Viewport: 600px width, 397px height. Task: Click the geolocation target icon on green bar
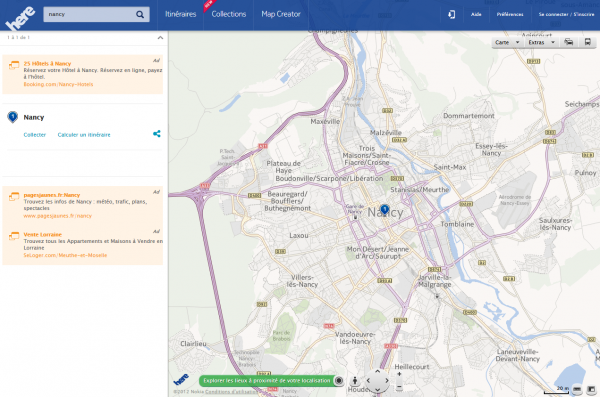coord(339,381)
